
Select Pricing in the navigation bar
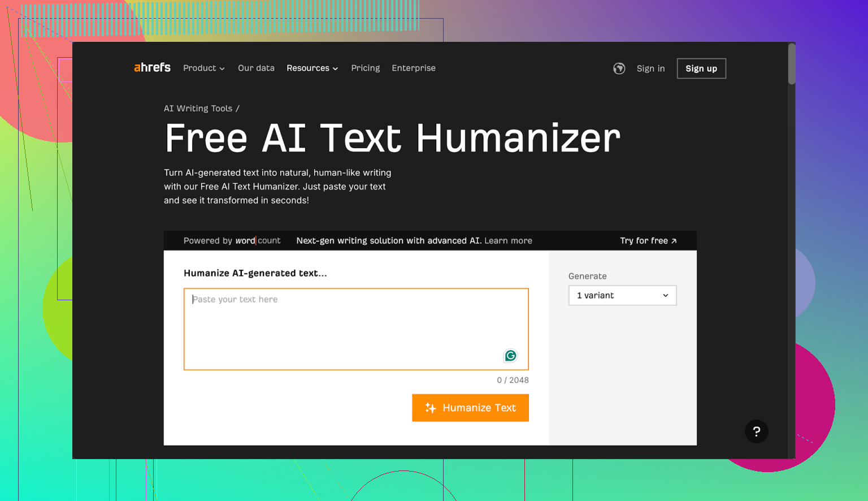[x=365, y=68]
